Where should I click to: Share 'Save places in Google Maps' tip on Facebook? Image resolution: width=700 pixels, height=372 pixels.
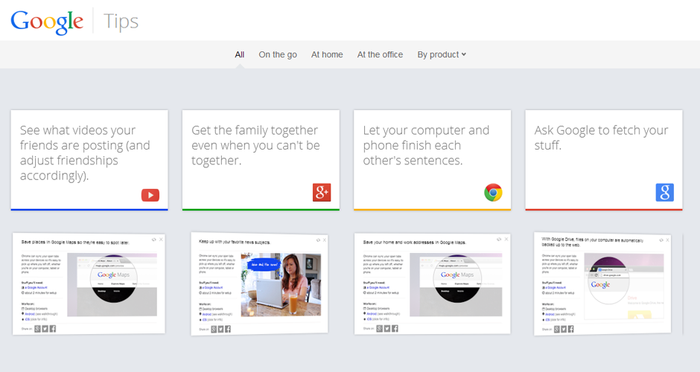[x=53, y=329]
